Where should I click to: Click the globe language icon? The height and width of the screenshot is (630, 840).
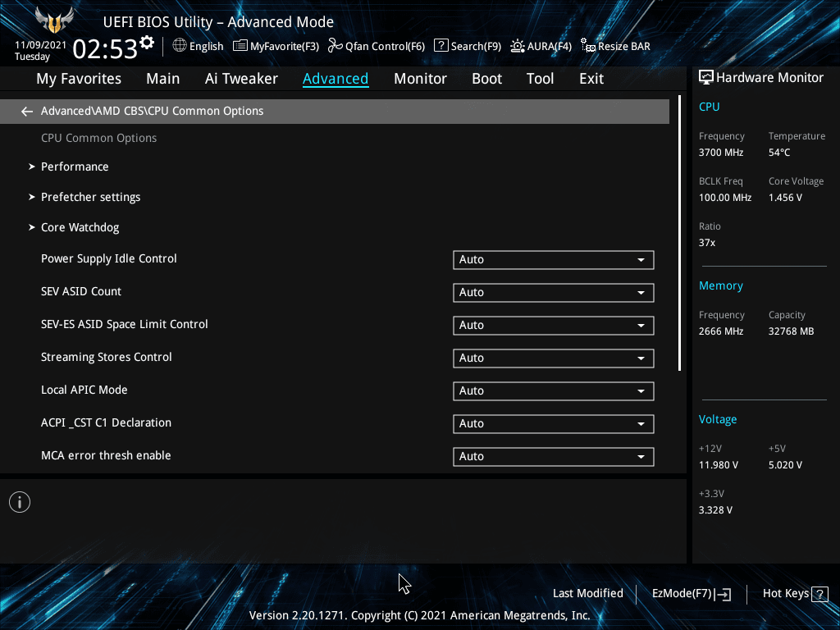pyautogui.click(x=180, y=46)
